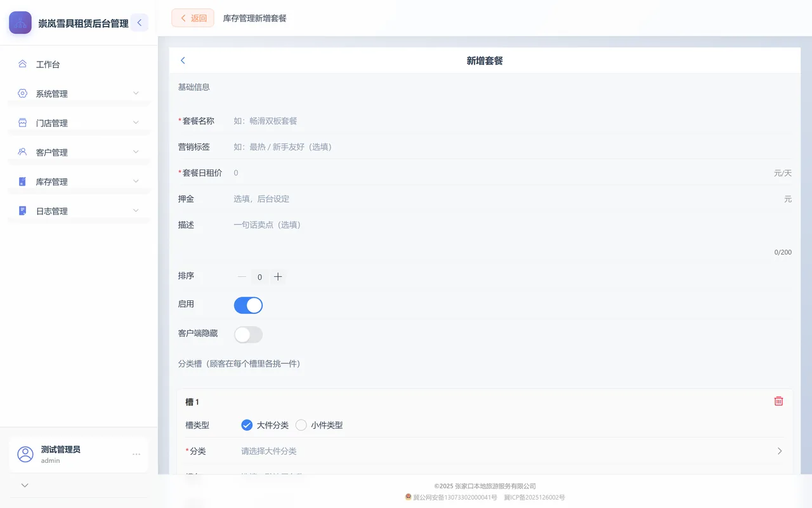Click the admin user avatar icon

pos(25,454)
